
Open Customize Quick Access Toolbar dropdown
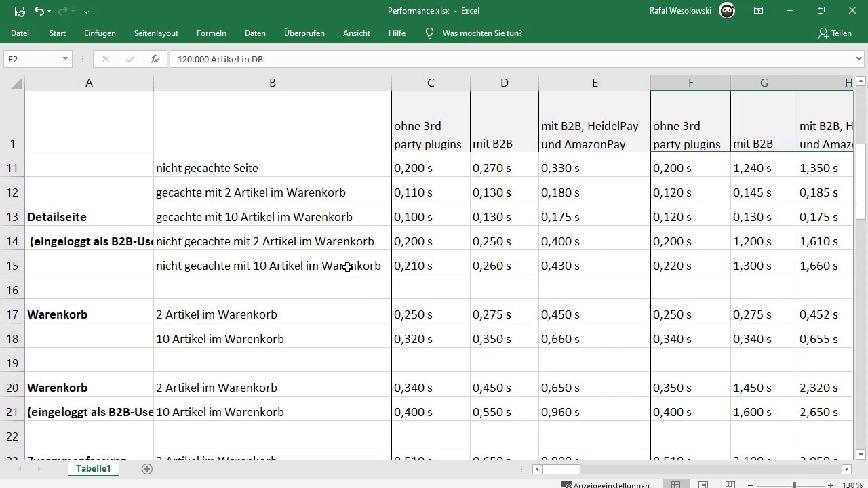[87, 12]
